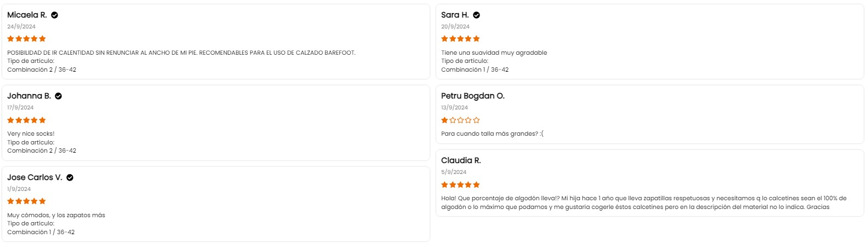The width and height of the screenshot is (868, 244).
Task: Click Johanna B.'s star rating
Action: (x=26, y=120)
